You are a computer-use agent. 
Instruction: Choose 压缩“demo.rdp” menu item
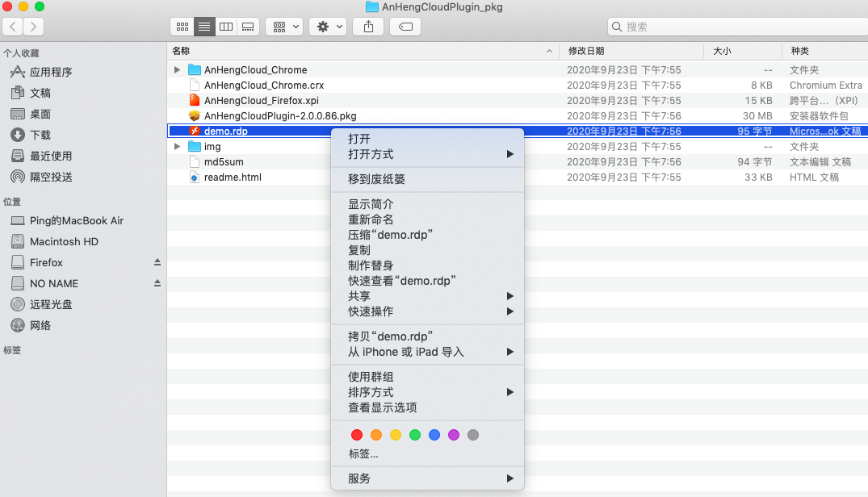427,235
